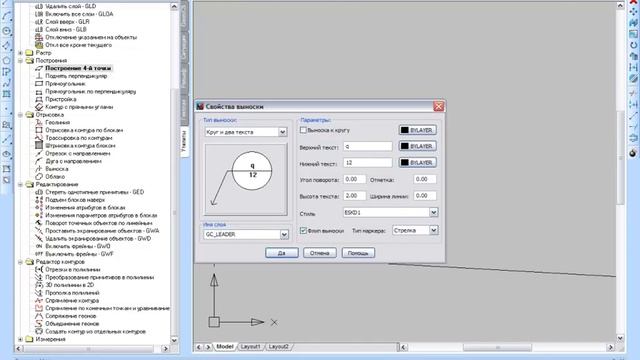This screenshot has height=360, width=640.
Task: Click the 'Включить все слои - GLOA' icon
Action: [39, 14]
